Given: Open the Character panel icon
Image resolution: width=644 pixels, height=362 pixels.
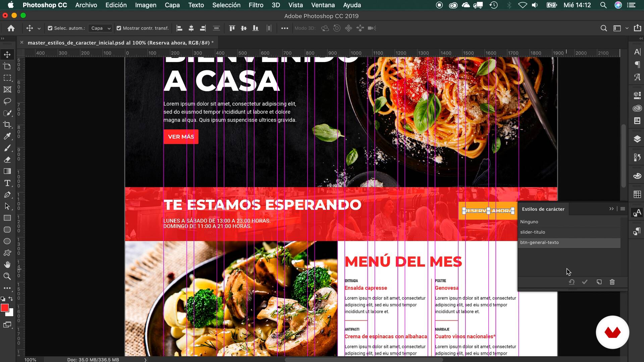Looking at the screenshot, I should coord(637,52).
